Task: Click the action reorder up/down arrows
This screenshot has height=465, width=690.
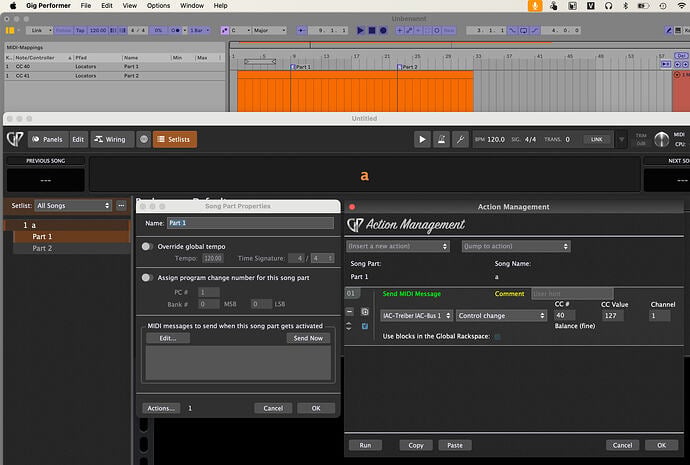Action: [x=349, y=326]
